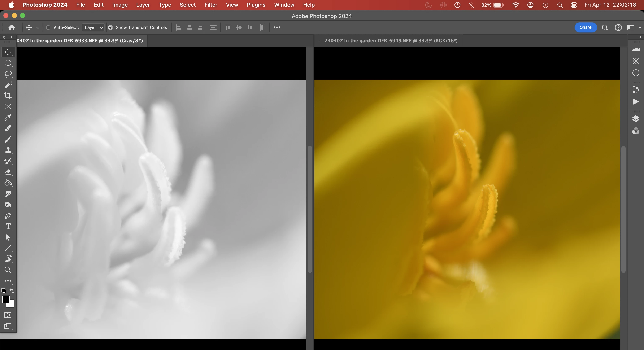Choose the Horizontal Type tool
This screenshot has height=350, width=644.
[x=8, y=227]
